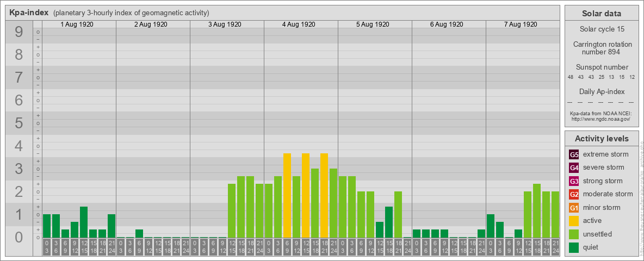644x261 pixels.
Task: Click the Kp scale number 4
Action: pos(18,146)
